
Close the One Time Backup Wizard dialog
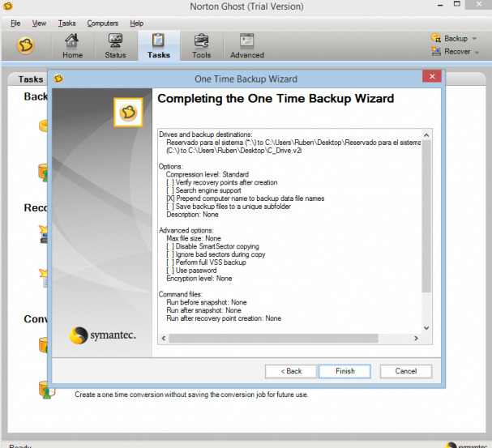(432, 76)
